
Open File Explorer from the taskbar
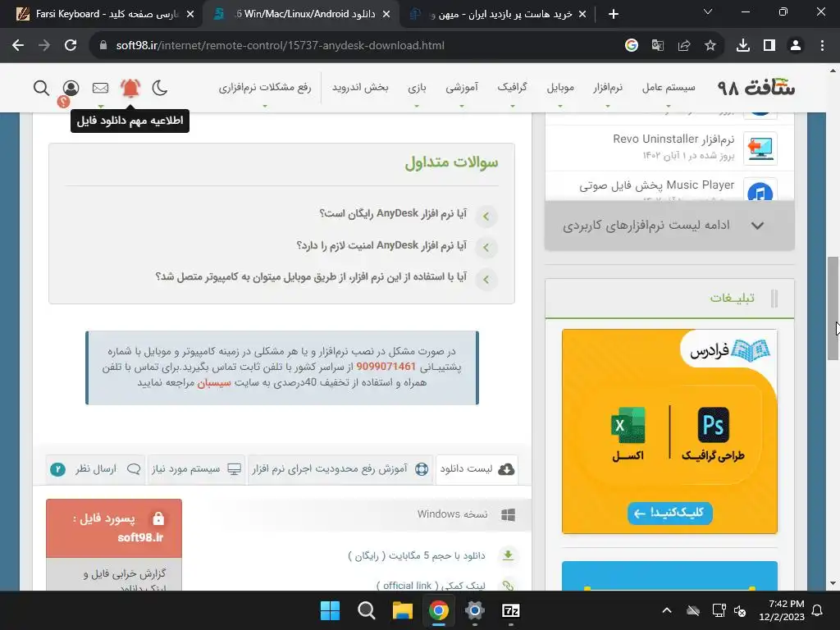pos(402,610)
